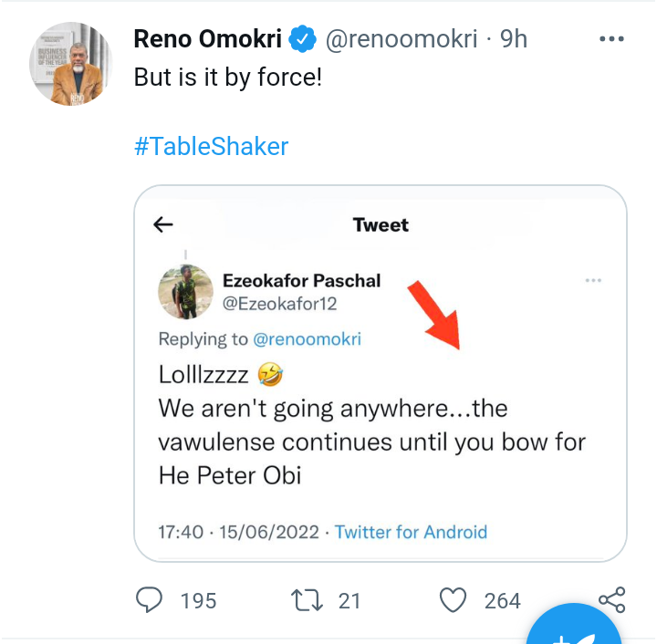Tap the blue compose tweet button
The image size is (657, 644).
575,631
